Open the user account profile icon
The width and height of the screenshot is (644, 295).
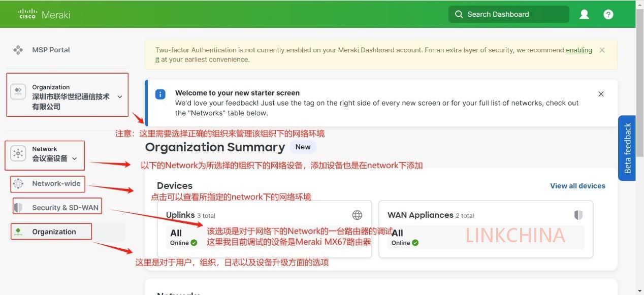coord(584,14)
